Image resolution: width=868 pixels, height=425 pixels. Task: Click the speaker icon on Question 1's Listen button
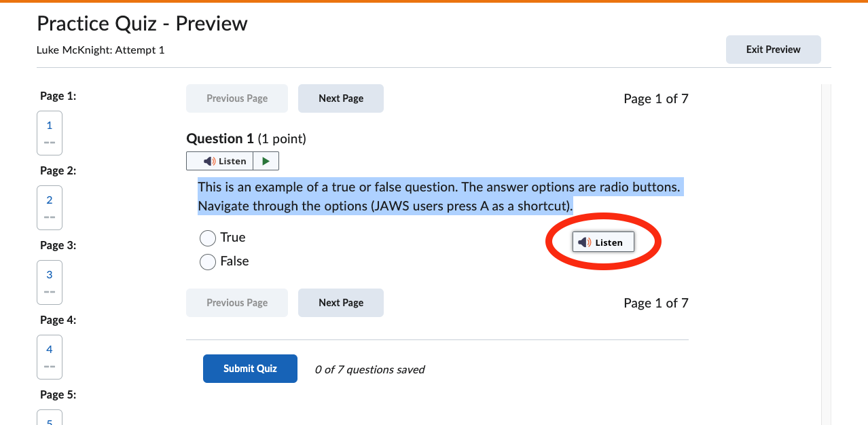pyautogui.click(x=210, y=160)
